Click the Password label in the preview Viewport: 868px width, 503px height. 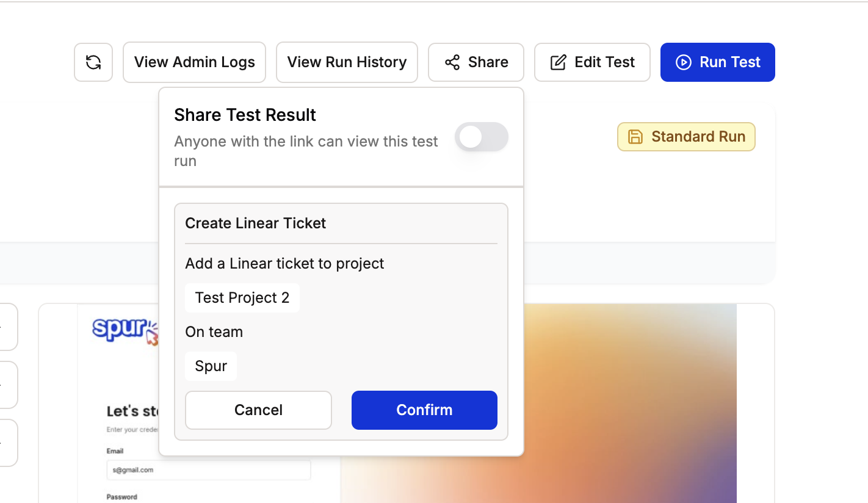[121, 497]
